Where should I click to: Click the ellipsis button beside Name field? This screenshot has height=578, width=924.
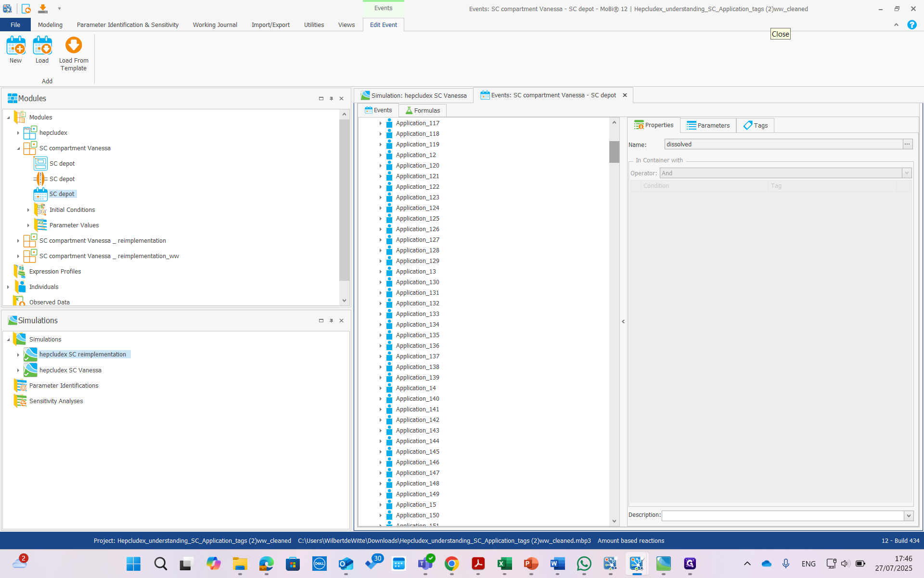click(x=907, y=144)
